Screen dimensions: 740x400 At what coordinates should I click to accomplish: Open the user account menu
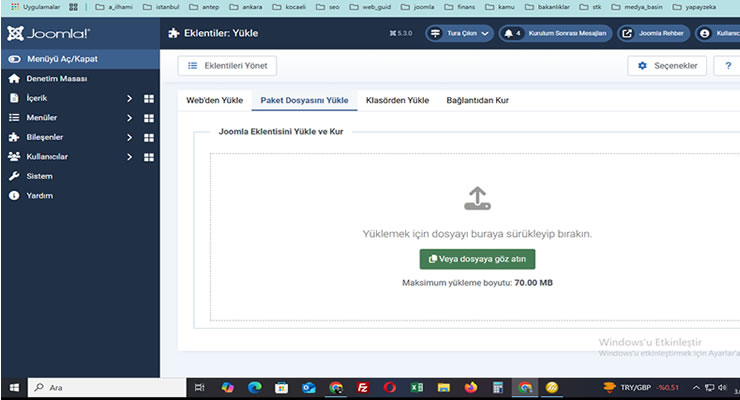(717, 33)
